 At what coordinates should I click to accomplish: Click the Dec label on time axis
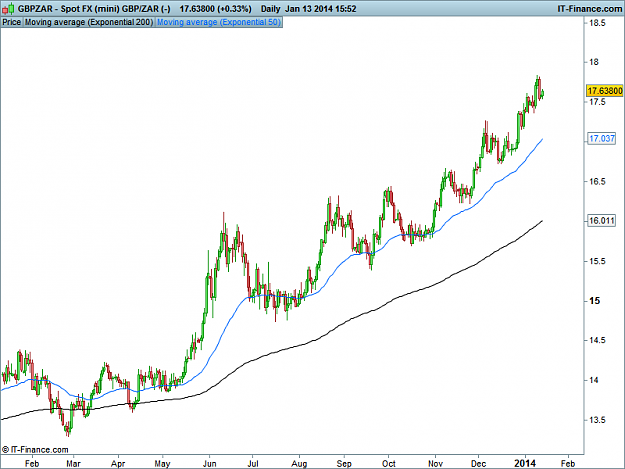(478, 464)
